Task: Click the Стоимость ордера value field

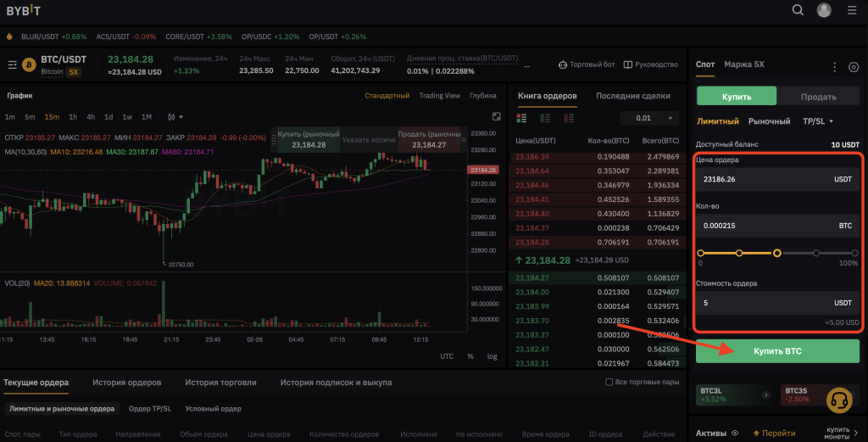Action: click(777, 303)
